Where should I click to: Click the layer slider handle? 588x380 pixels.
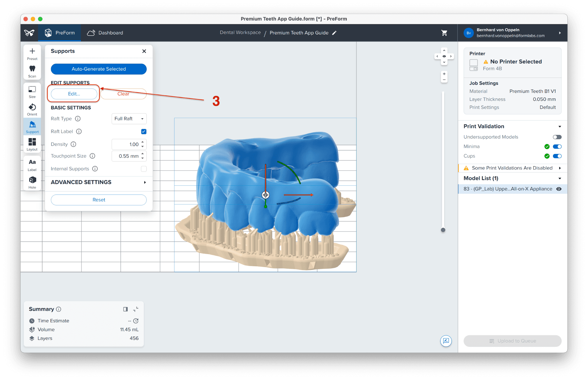[443, 230]
